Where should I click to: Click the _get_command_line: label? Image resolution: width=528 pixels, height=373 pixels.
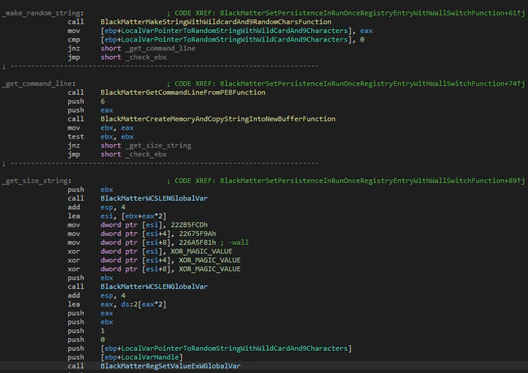(x=39, y=83)
